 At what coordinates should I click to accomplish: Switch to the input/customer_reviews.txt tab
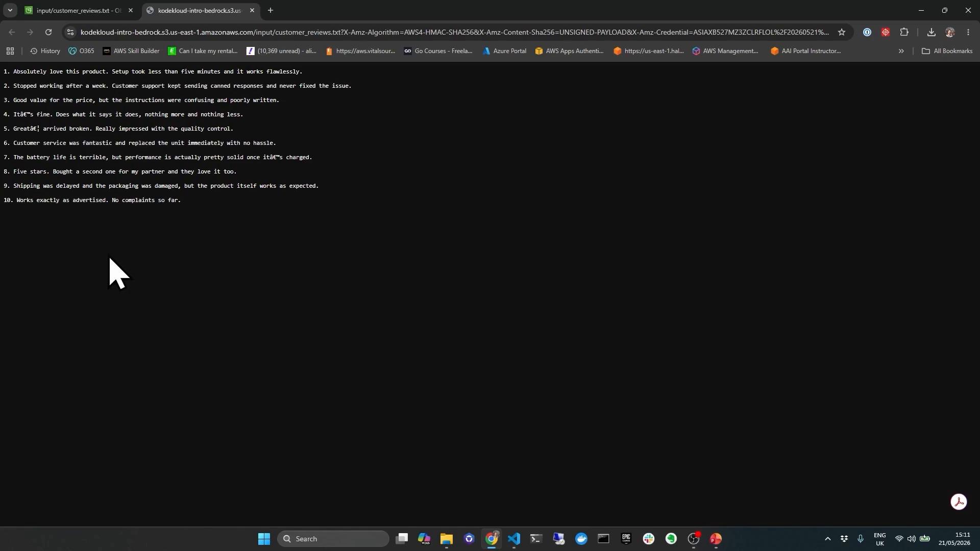79,10
